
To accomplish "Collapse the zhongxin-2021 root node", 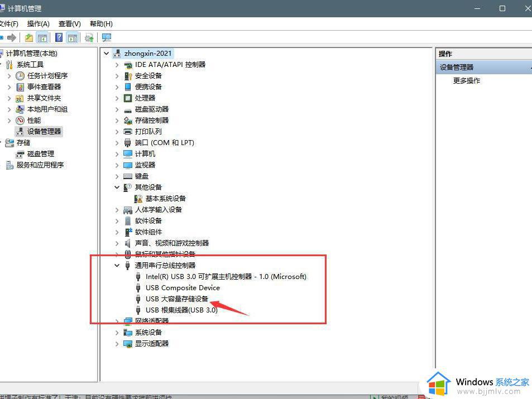I will pos(106,53).
